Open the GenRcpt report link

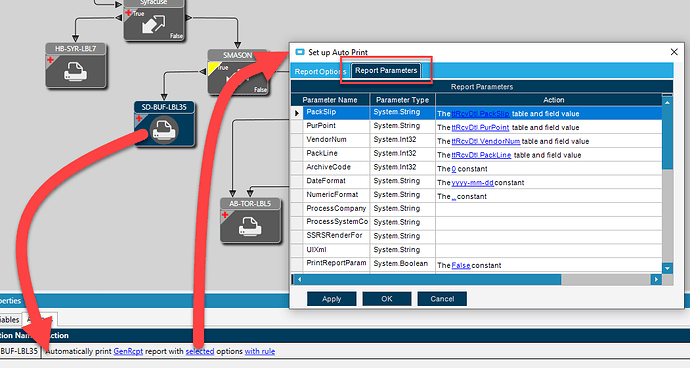(128, 351)
